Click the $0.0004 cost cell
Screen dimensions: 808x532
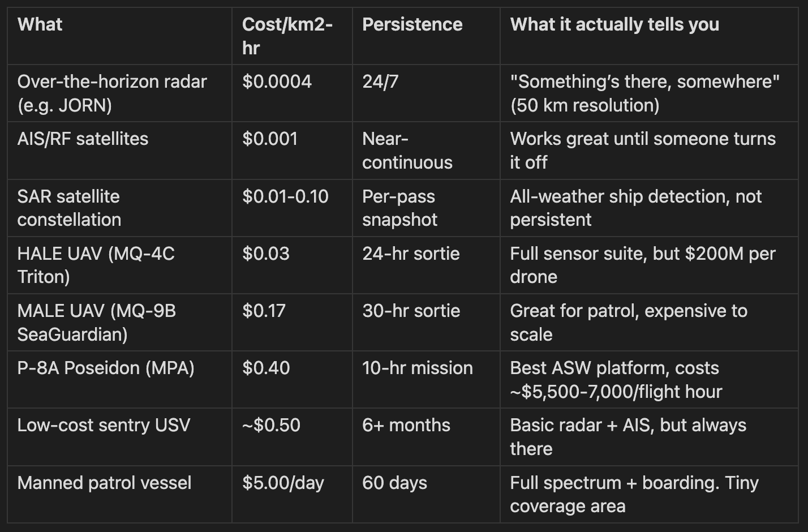pos(277,81)
